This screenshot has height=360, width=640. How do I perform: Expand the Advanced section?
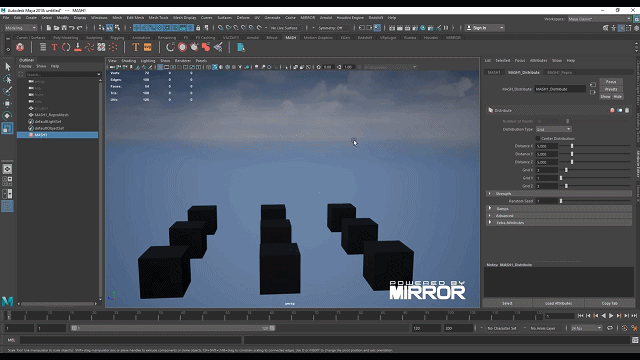coord(559,216)
